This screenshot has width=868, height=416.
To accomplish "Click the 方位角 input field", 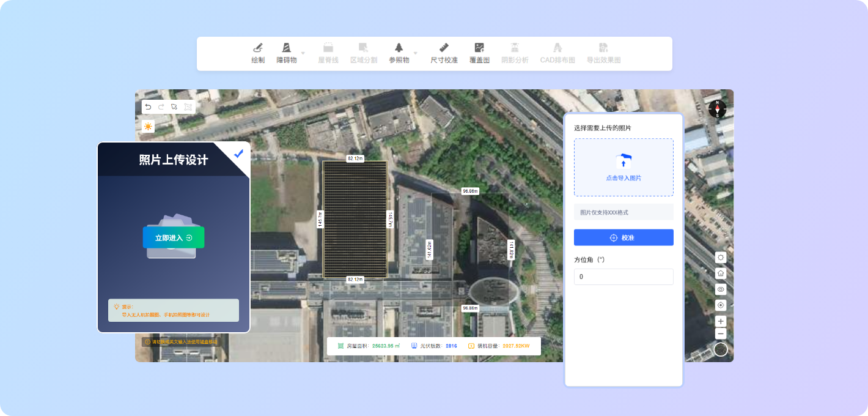I will tap(623, 277).
